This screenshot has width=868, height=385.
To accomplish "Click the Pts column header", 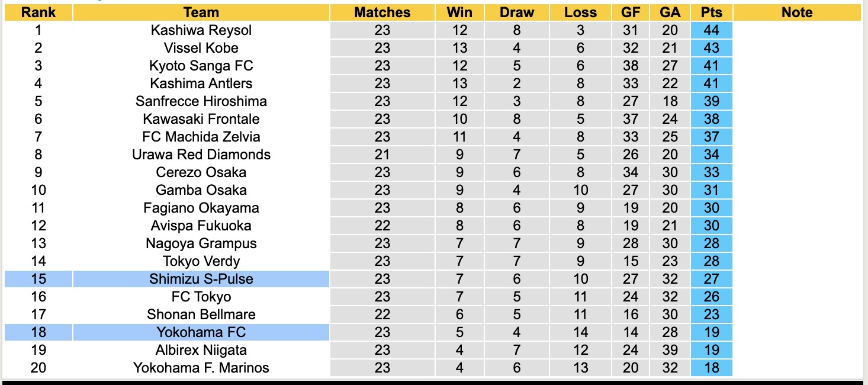I will click(711, 12).
